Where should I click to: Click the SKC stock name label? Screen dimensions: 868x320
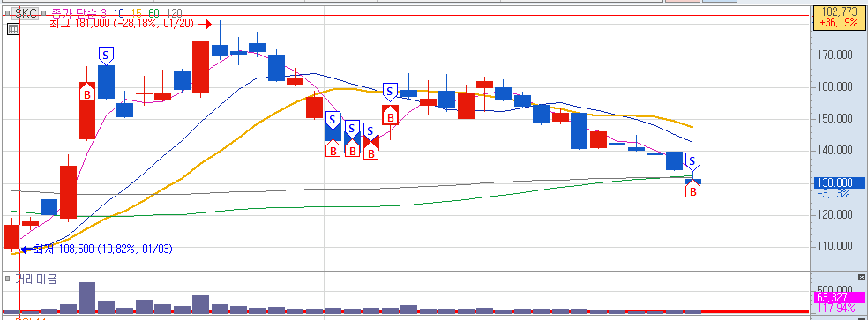[25, 13]
